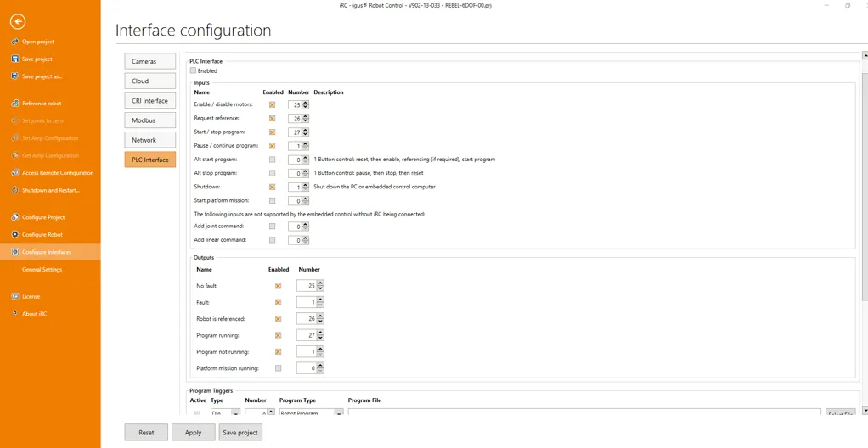The image size is (868, 448).
Task: Click the License icon
Action: pyautogui.click(x=15, y=296)
